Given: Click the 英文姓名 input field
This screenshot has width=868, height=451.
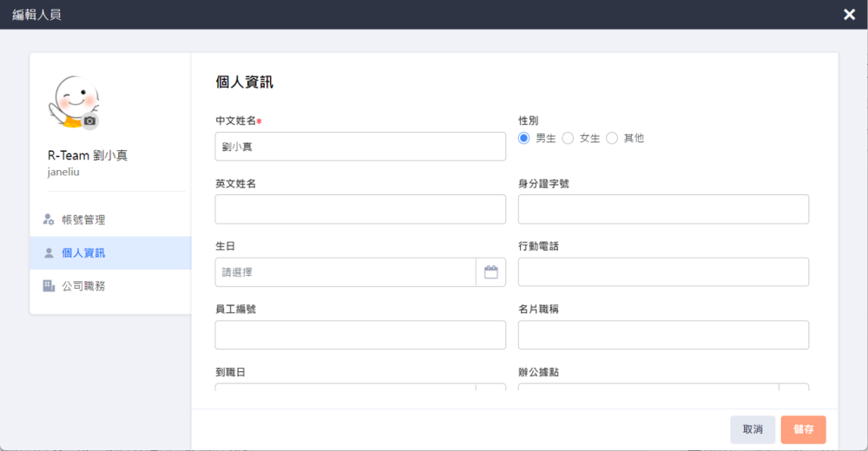Looking at the screenshot, I should pyautogui.click(x=360, y=209).
